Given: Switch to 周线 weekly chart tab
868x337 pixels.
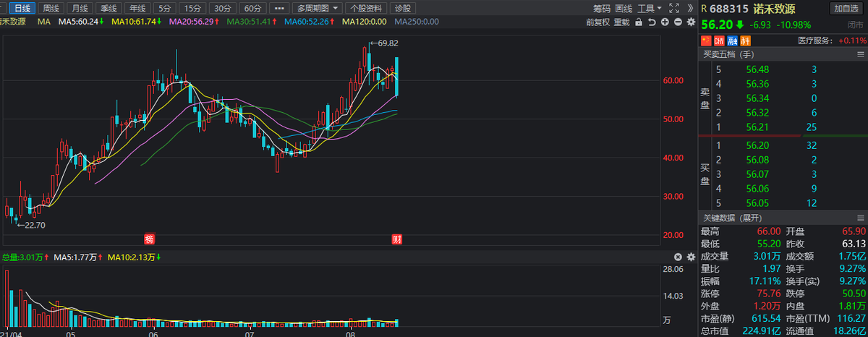Looking at the screenshot, I should pyautogui.click(x=51, y=9).
